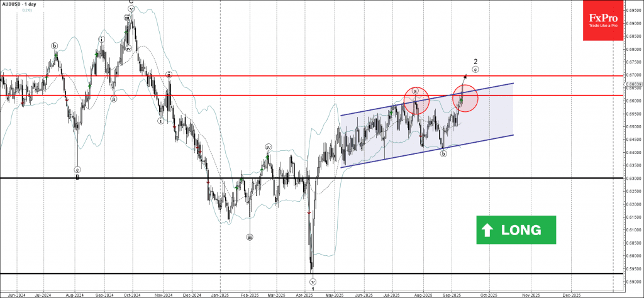Click the Nov-2024 date label

tap(164, 295)
